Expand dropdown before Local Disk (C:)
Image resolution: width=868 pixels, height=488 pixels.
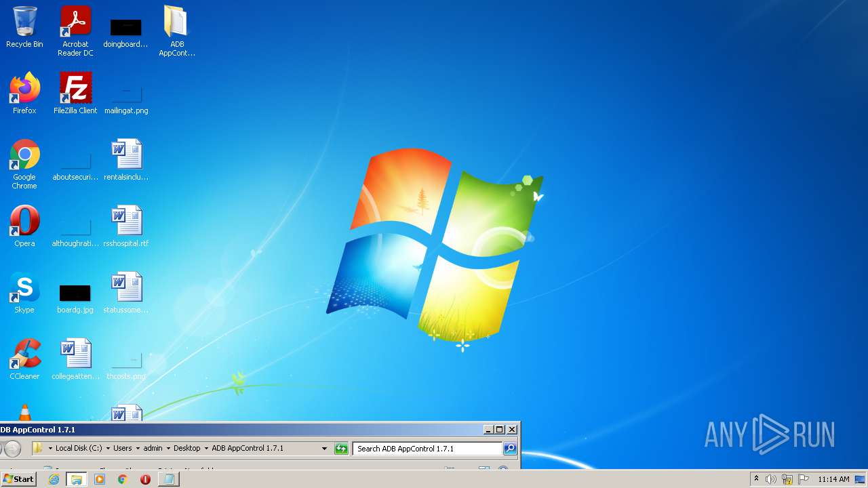[50, 449]
